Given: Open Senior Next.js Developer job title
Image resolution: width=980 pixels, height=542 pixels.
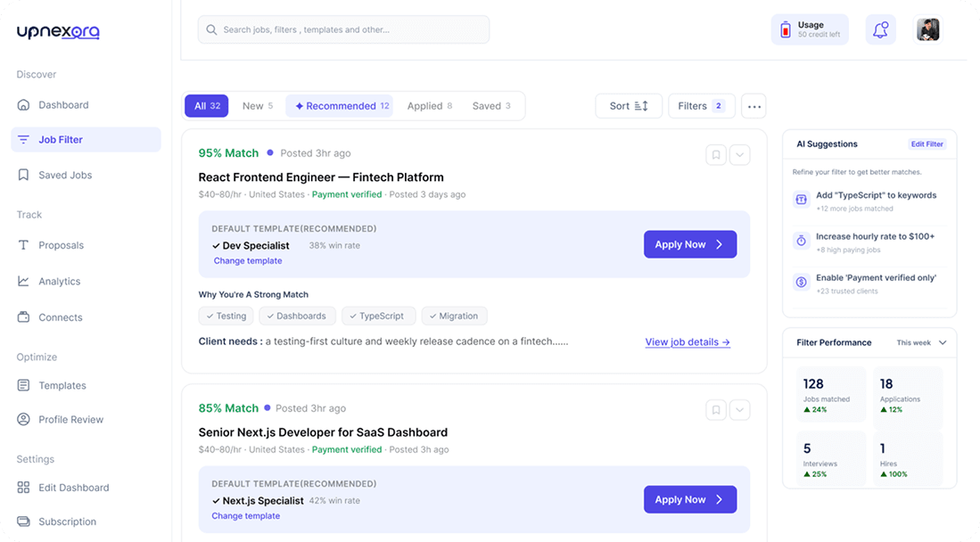Looking at the screenshot, I should pyautogui.click(x=323, y=432).
